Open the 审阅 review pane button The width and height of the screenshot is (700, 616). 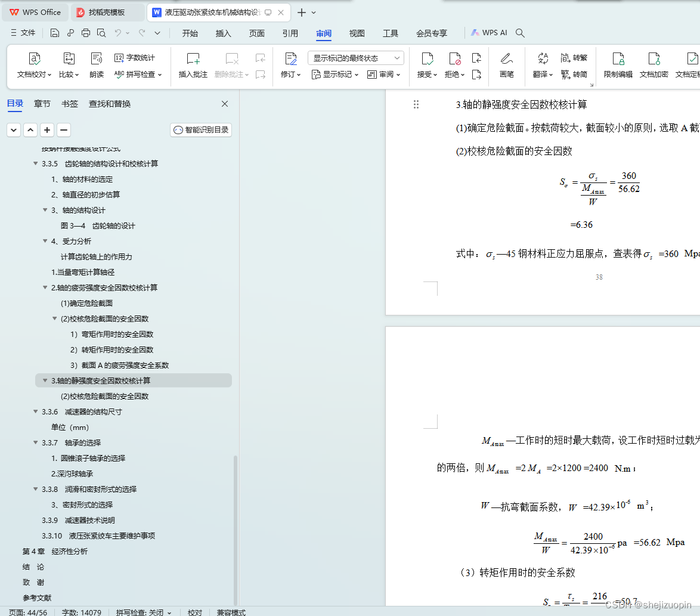coord(383,74)
